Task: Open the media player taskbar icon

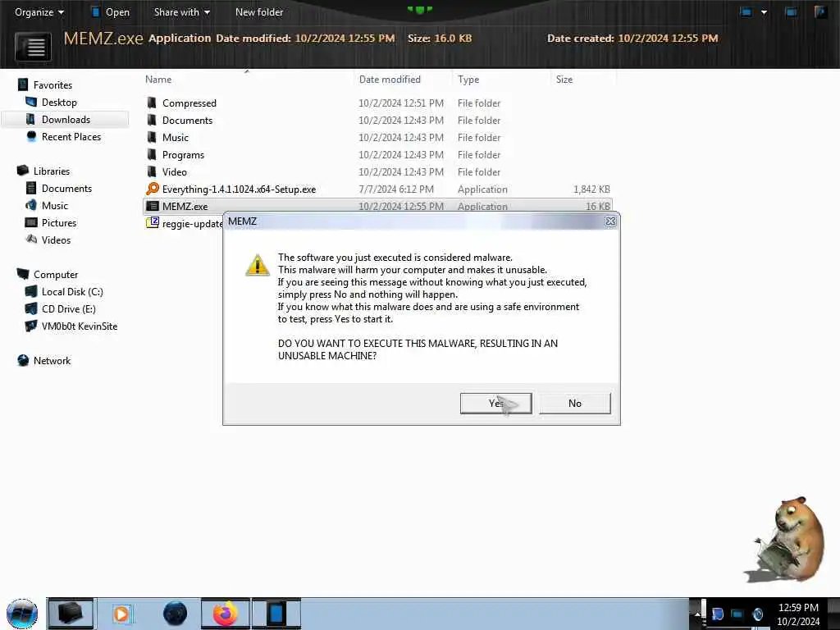Action: coord(121,614)
